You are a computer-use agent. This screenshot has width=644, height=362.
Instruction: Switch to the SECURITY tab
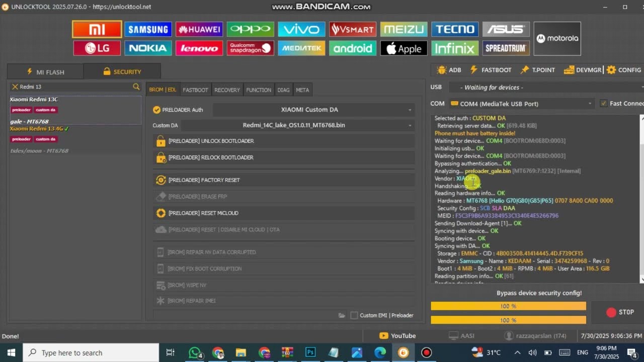(x=122, y=72)
